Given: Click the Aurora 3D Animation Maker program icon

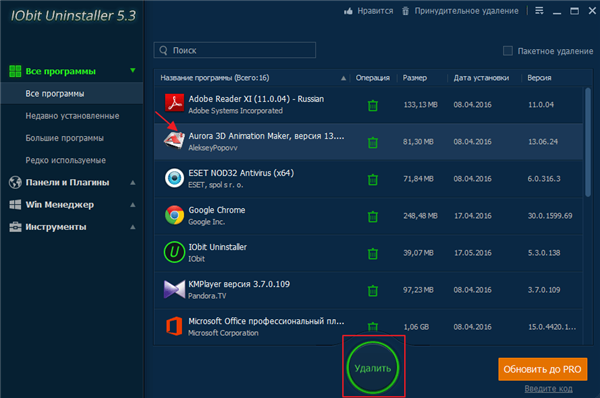Looking at the screenshot, I should (174, 141).
